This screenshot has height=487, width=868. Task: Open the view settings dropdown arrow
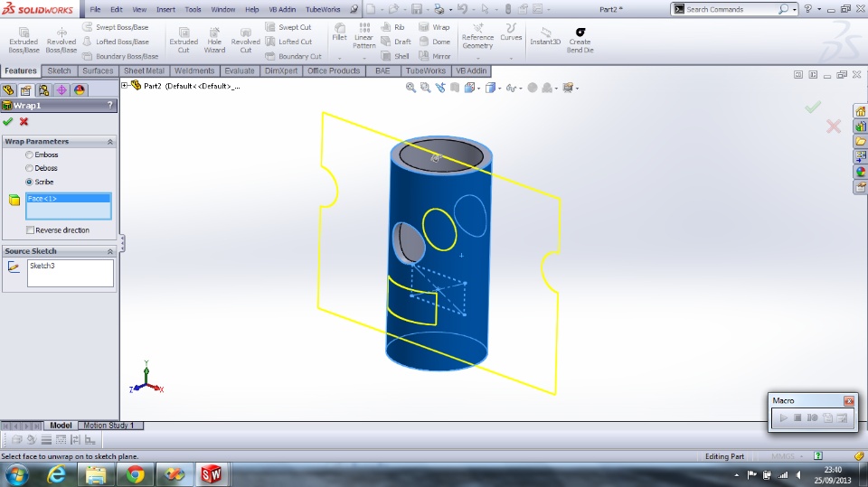(577, 88)
